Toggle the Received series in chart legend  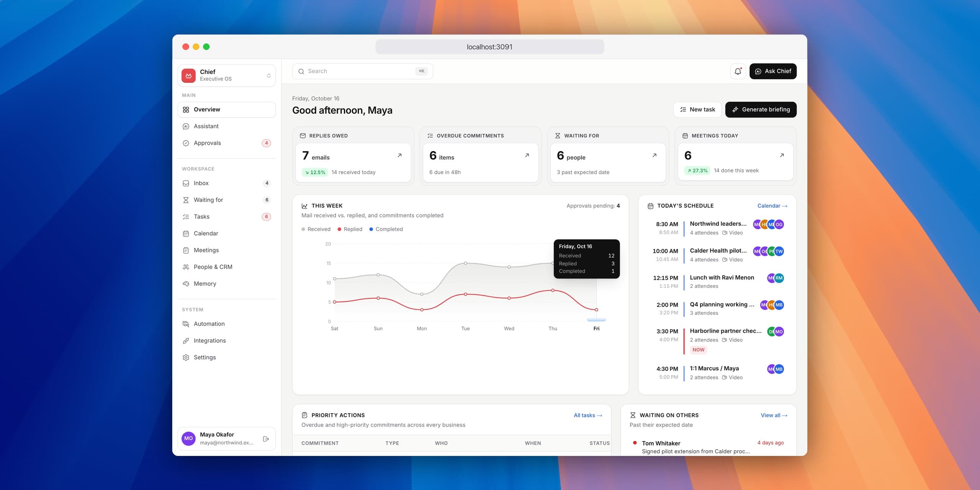316,229
